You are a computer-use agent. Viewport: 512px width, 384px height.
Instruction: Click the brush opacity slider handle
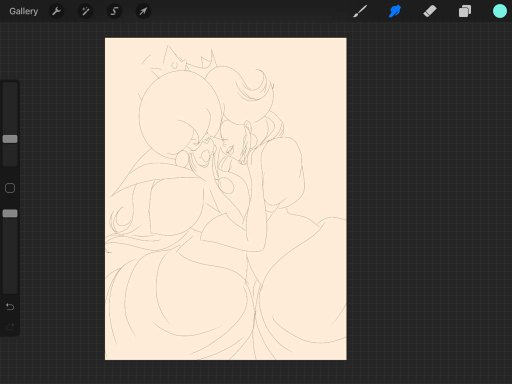coord(10,213)
